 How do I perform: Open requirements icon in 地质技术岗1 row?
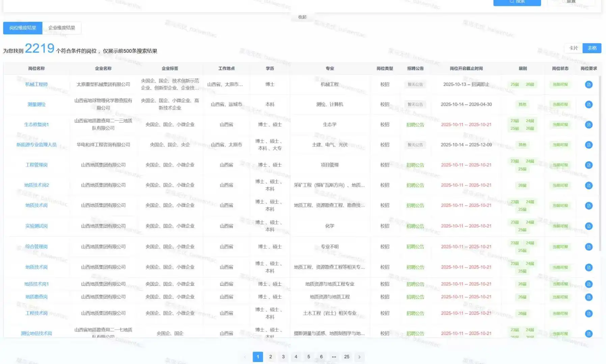tap(588, 284)
